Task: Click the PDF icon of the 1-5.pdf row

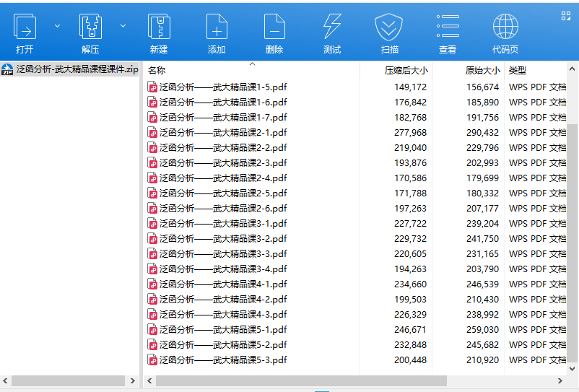Action: tap(152, 87)
